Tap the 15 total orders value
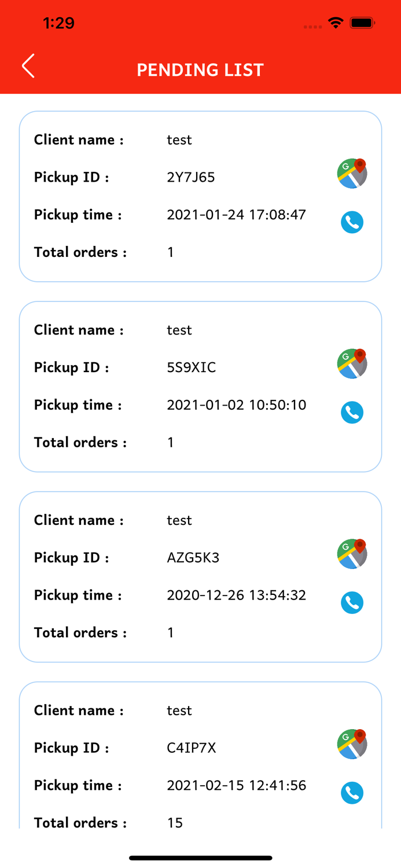The width and height of the screenshot is (401, 868). pos(175,822)
